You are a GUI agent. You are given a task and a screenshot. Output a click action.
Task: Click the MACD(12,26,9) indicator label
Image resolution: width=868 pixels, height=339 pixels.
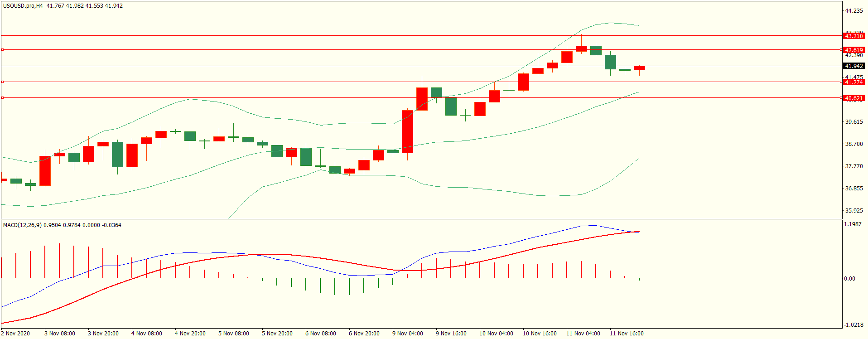pyautogui.click(x=23, y=225)
